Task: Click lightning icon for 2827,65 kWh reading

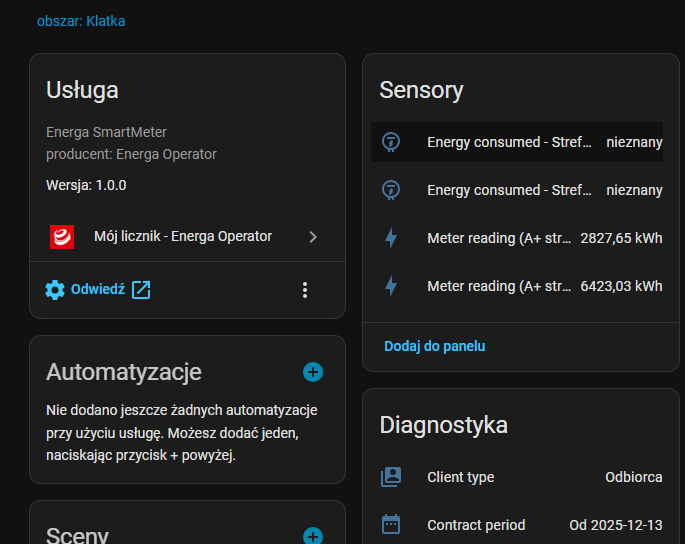Action: click(391, 238)
